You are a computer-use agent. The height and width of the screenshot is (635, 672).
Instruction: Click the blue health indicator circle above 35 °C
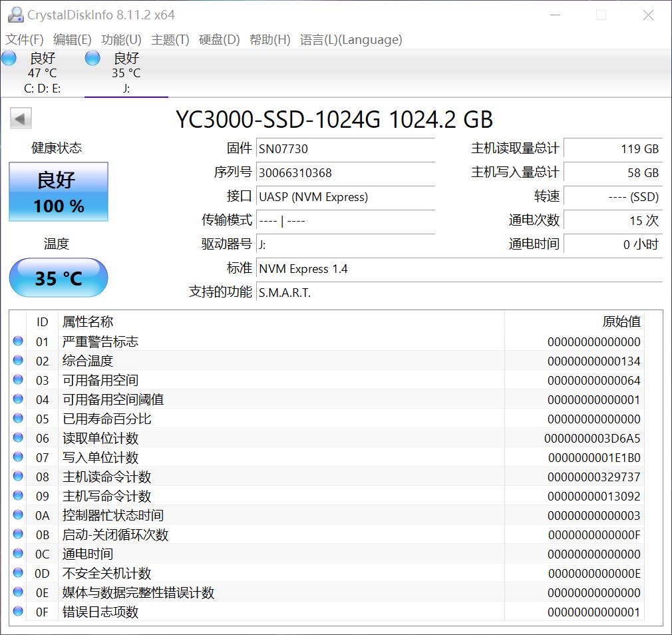pos(92,58)
